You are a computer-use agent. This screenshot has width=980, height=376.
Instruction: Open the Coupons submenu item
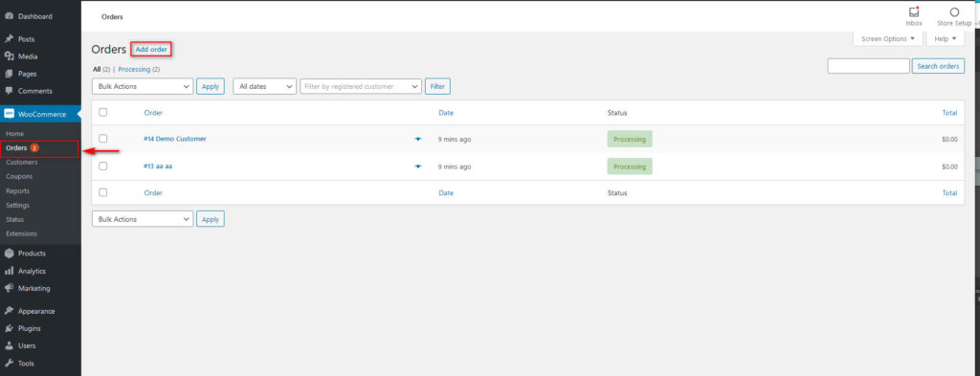tap(19, 177)
